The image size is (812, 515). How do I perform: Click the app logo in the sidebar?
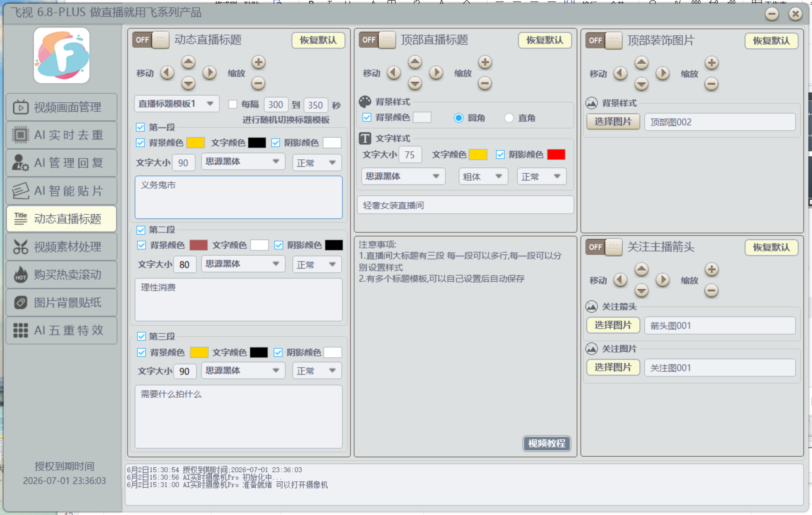point(62,55)
